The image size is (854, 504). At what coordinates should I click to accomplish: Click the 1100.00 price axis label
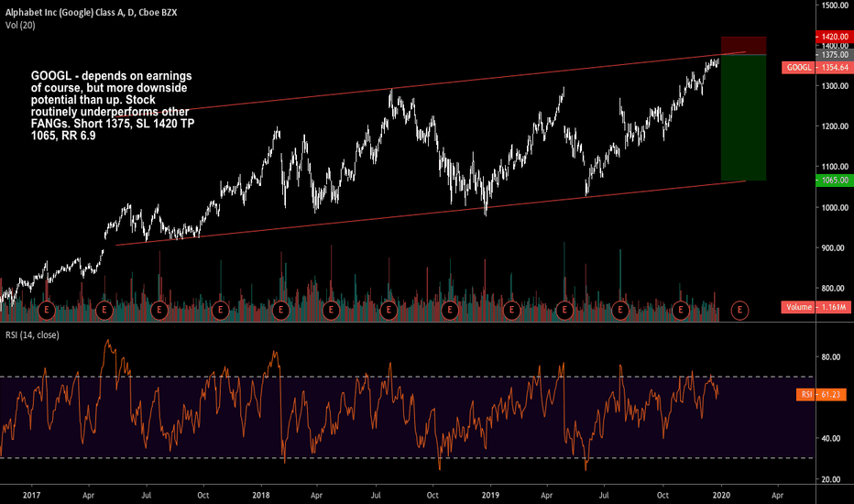click(x=835, y=167)
